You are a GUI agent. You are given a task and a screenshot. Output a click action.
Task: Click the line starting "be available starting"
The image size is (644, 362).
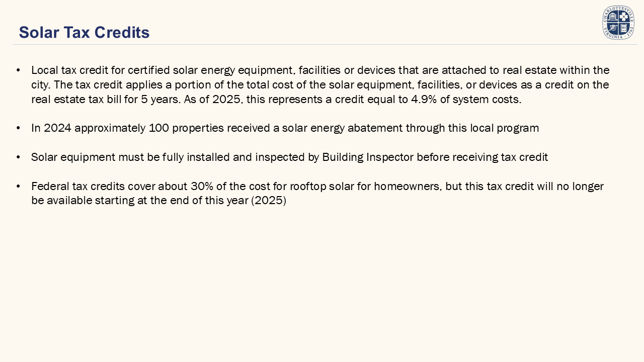coord(158,201)
